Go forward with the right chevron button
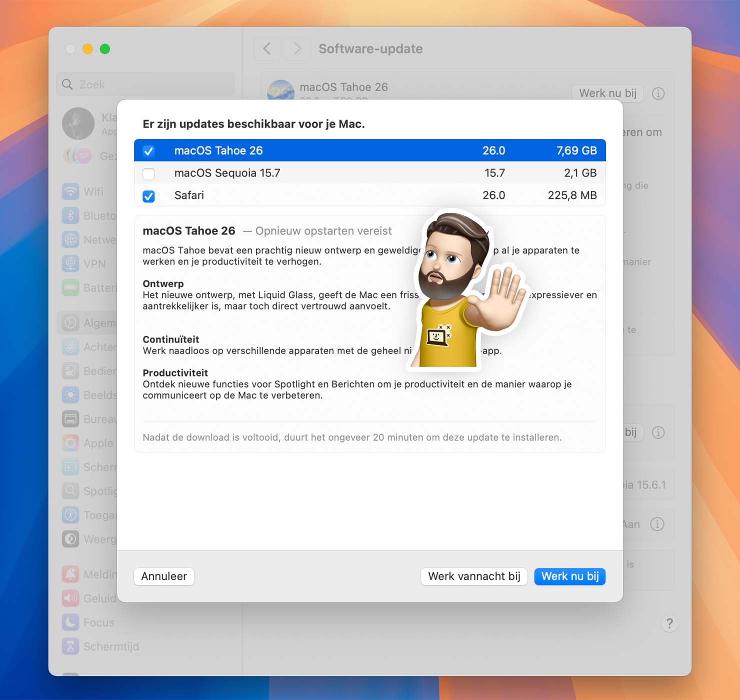 [297, 48]
